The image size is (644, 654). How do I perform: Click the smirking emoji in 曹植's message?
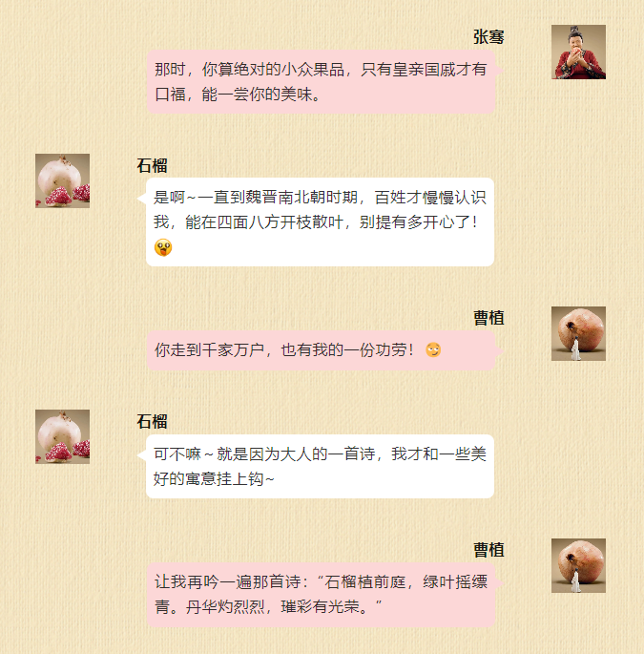coord(433,349)
